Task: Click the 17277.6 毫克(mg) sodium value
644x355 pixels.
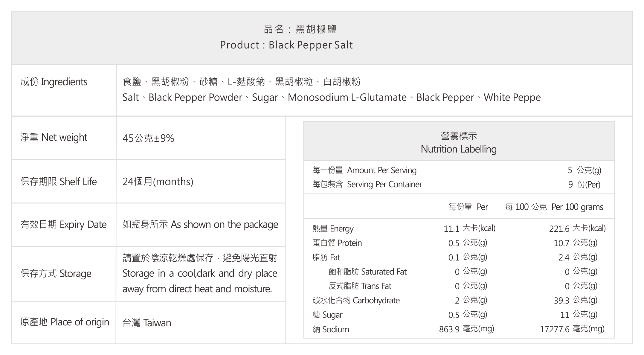Action: [x=572, y=329]
